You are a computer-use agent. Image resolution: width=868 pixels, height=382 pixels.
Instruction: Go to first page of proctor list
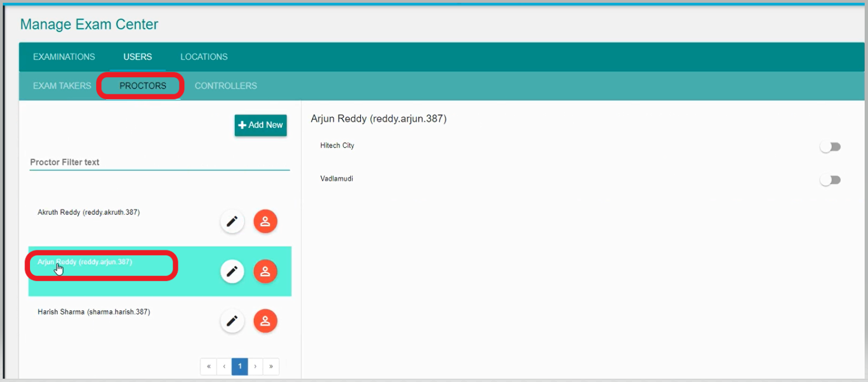[x=208, y=366]
